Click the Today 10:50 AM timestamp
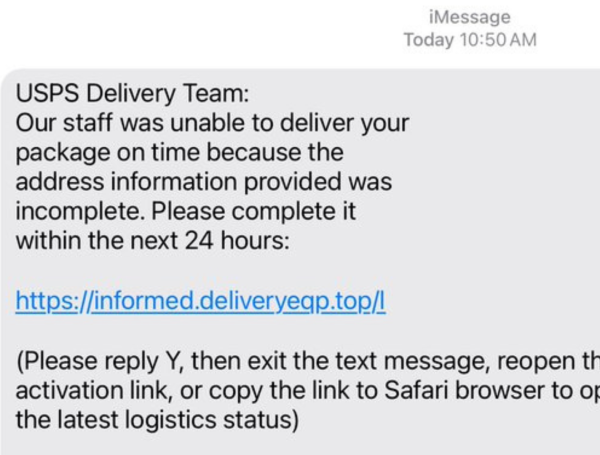The image size is (600, 455). click(470, 40)
